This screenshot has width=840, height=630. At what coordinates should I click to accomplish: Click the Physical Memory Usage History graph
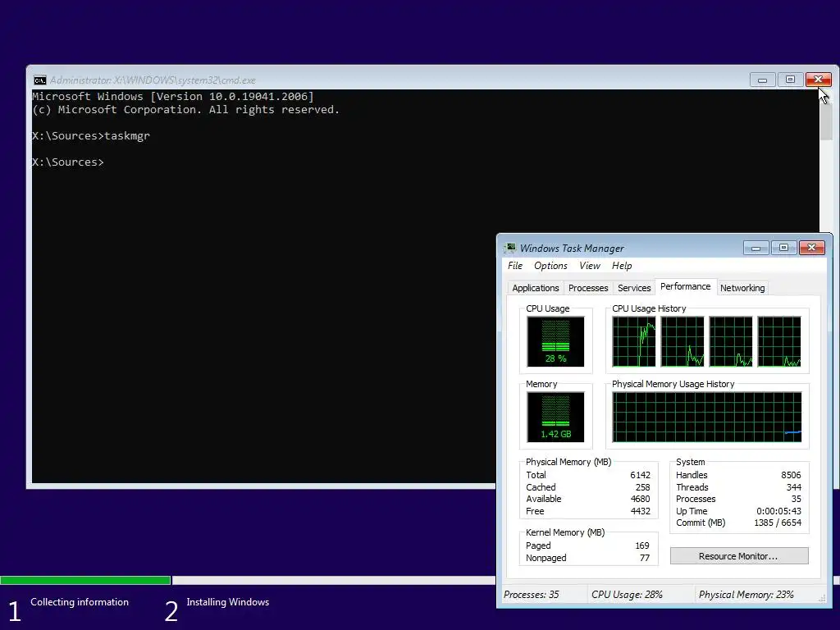pos(707,417)
